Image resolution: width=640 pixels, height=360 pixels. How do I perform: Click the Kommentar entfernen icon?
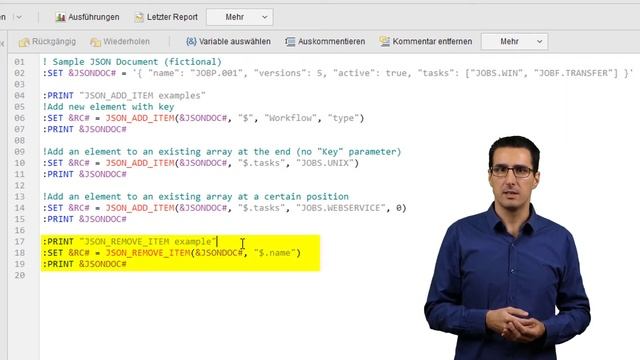pos(384,42)
